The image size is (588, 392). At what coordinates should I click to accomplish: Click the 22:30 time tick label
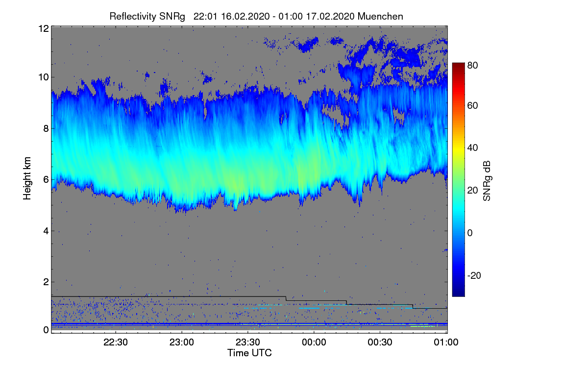click(116, 343)
